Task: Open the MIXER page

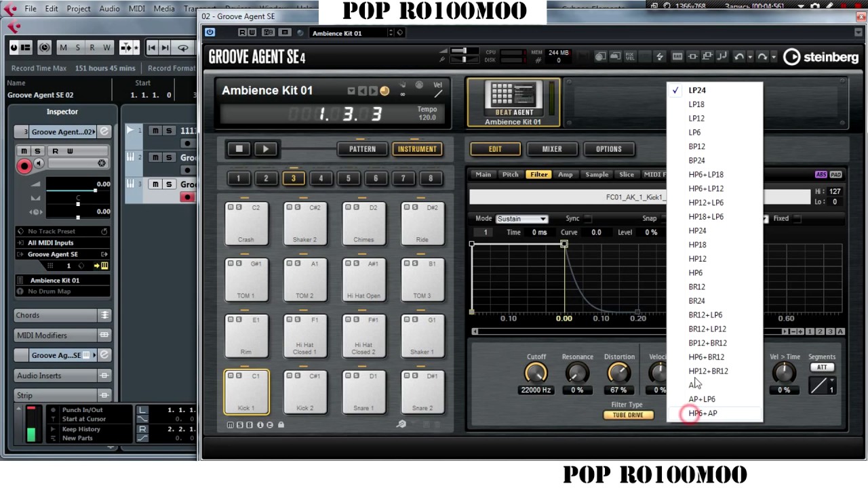Action: (x=552, y=149)
